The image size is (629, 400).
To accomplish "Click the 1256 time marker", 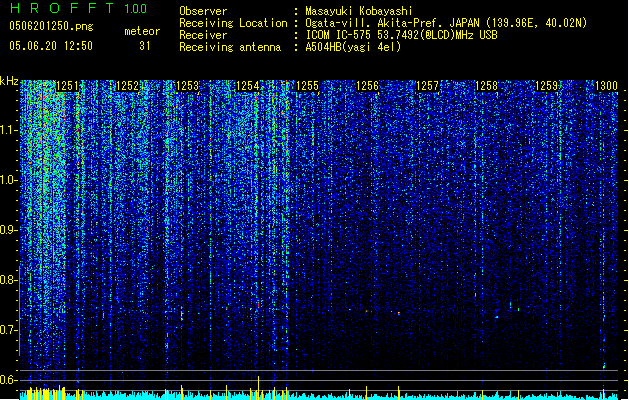I will pos(367,86).
